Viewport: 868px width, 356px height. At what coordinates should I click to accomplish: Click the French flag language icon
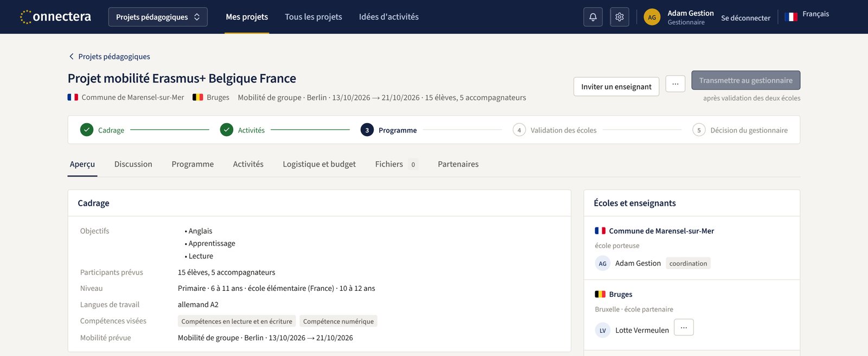coord(791,17)
